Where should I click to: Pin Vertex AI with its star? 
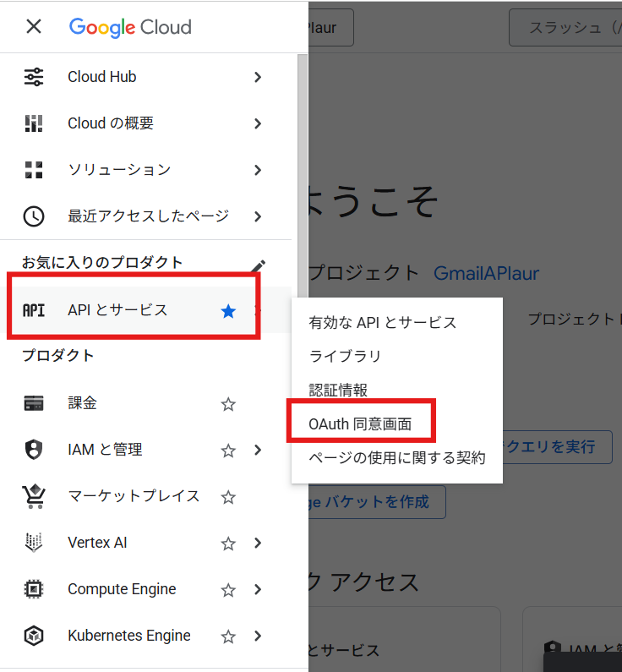tap(228, 544)
